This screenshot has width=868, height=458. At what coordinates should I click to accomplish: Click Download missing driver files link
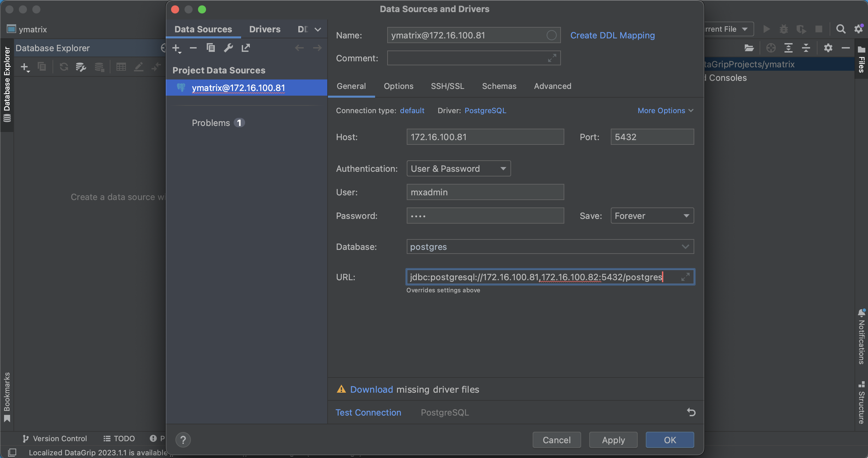tap(371, 390)
